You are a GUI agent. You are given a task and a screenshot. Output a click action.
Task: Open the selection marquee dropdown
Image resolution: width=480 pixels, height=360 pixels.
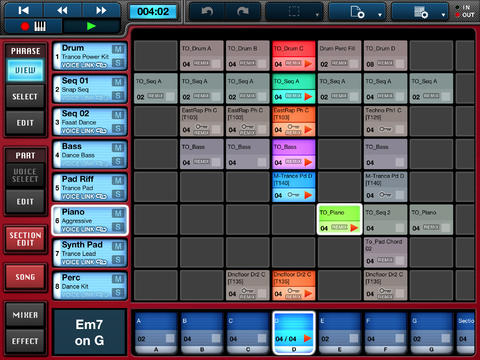click(295, 12)
